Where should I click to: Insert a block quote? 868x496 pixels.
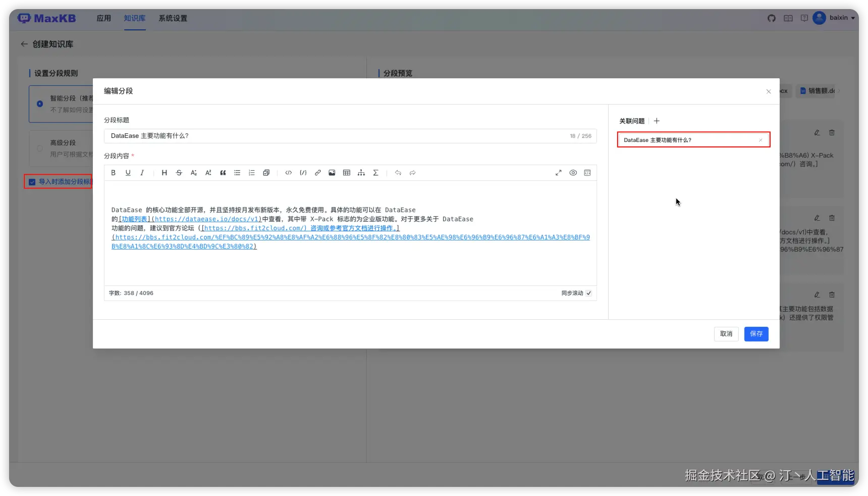(x=223, y=173)
